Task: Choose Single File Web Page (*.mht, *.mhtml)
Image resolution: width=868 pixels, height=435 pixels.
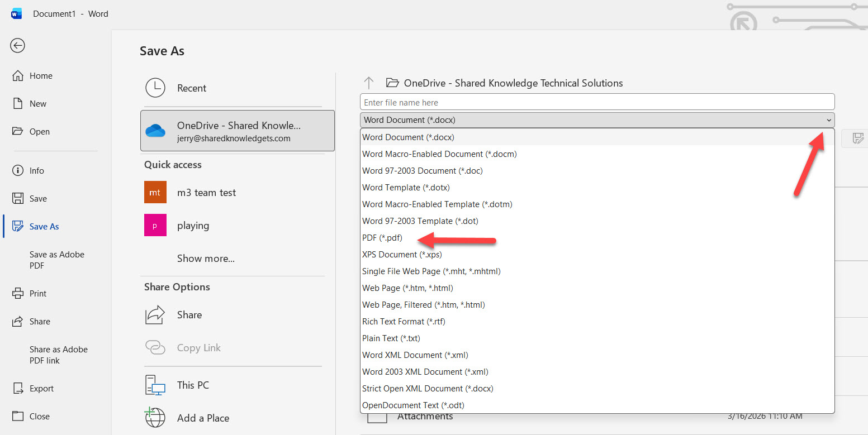Action: 597,271
